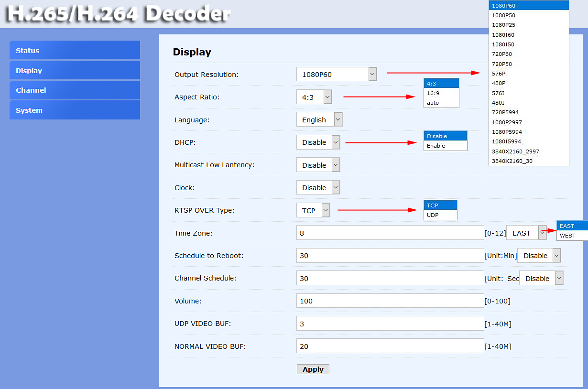The width and height of the screenshot is (588, 389).
Task: Open the DHCP dropdown
Action: (x=318, y=142)
